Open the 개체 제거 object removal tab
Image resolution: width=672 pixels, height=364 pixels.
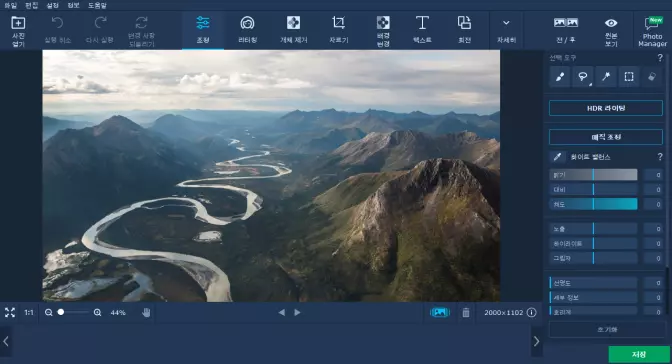(x=294, y=30)
